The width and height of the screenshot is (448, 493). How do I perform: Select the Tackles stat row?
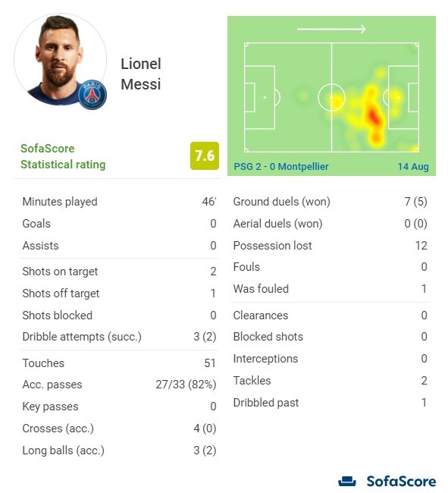coord(330,381)
